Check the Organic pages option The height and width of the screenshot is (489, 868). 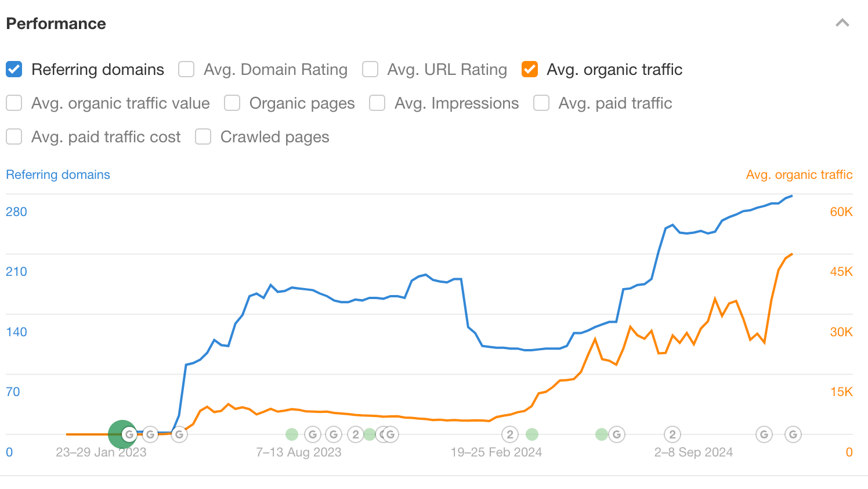(232, 103)
